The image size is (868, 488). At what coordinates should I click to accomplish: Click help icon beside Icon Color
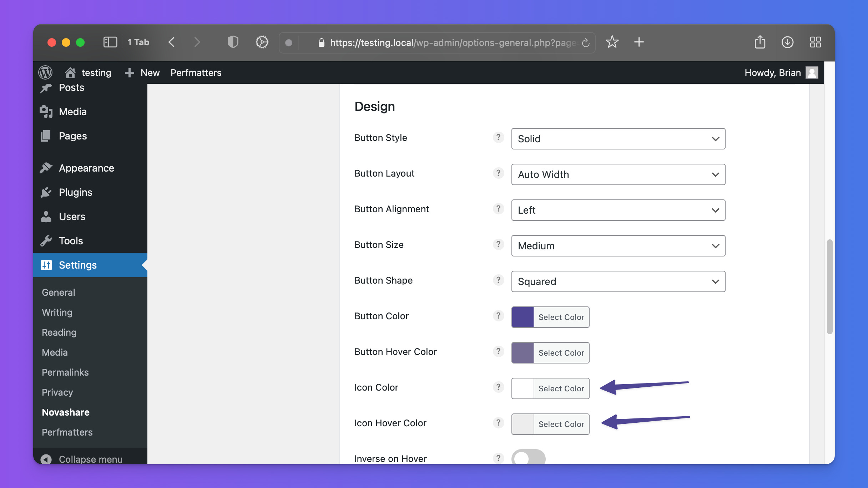[498, 387]
